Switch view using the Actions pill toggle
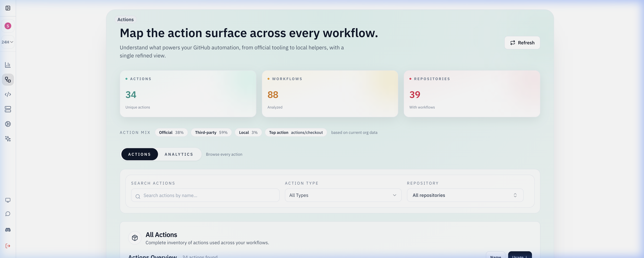 pos(139,154)
